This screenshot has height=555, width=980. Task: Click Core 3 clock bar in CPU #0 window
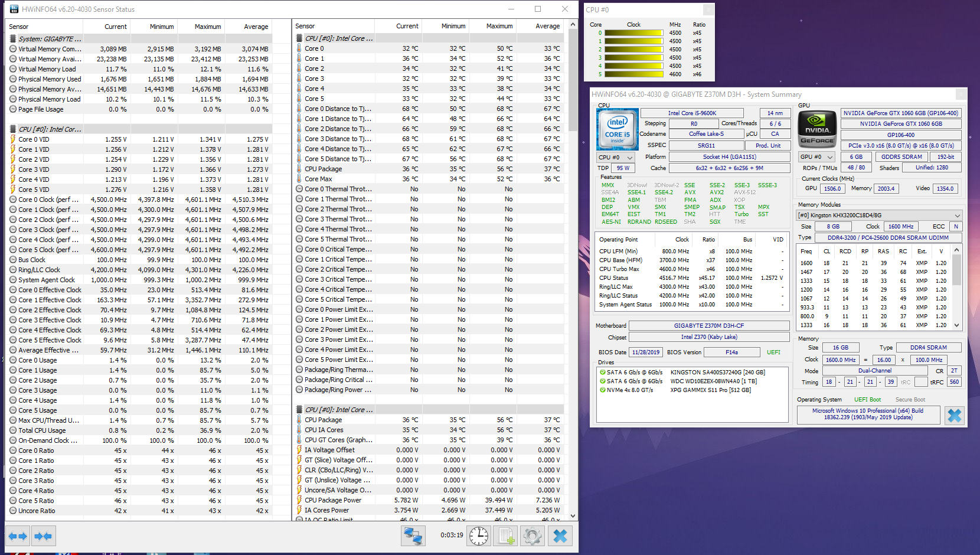point(635,58)
